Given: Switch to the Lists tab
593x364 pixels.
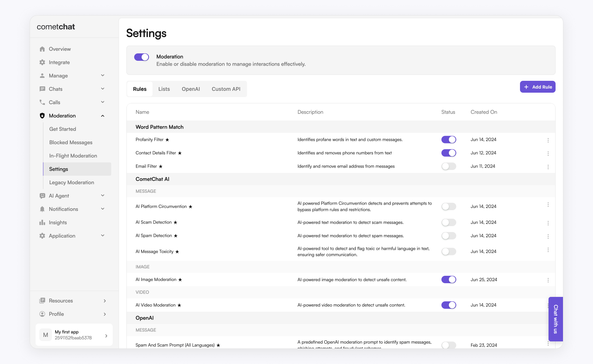Looking at the screenshot, I should pyautogui.click(x=164, y=89).
